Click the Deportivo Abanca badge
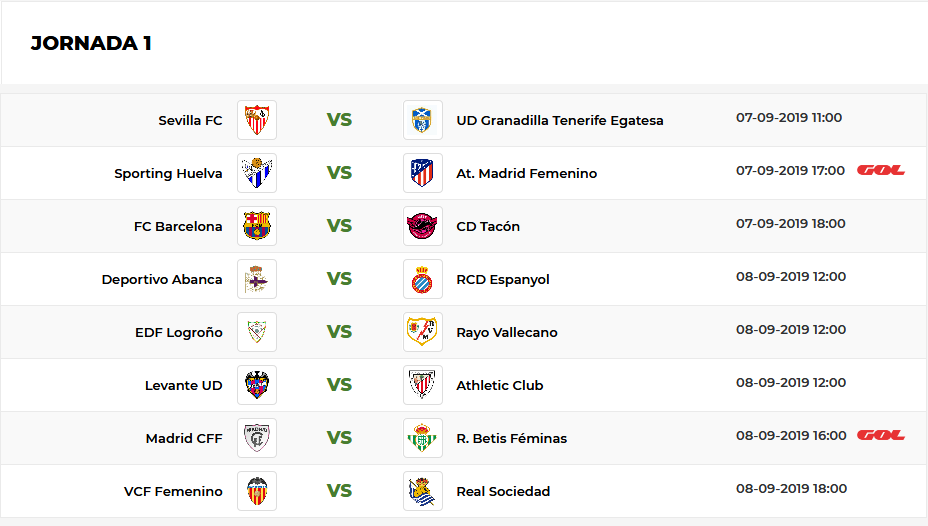928x526 pixels. (257, 279)
